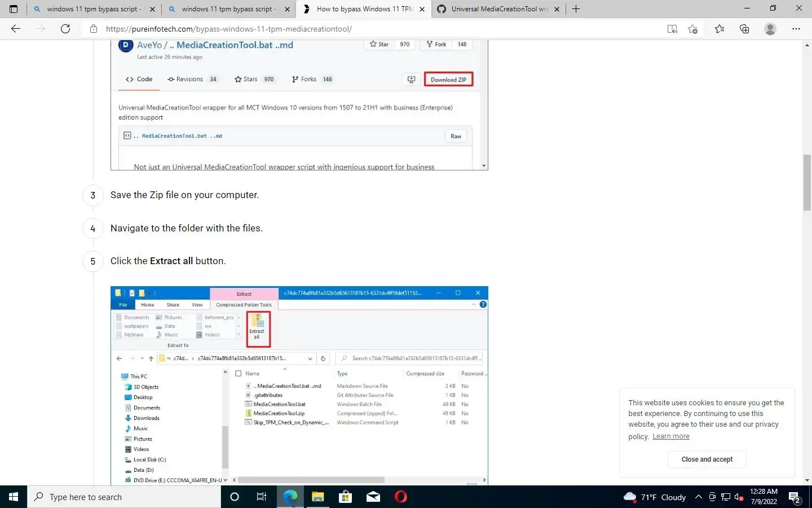Image resolution: width=812 pixels, height=508 pixels.
Task: Click the text 'Save the Zip file on your computer.'
Action: (184, 195)
